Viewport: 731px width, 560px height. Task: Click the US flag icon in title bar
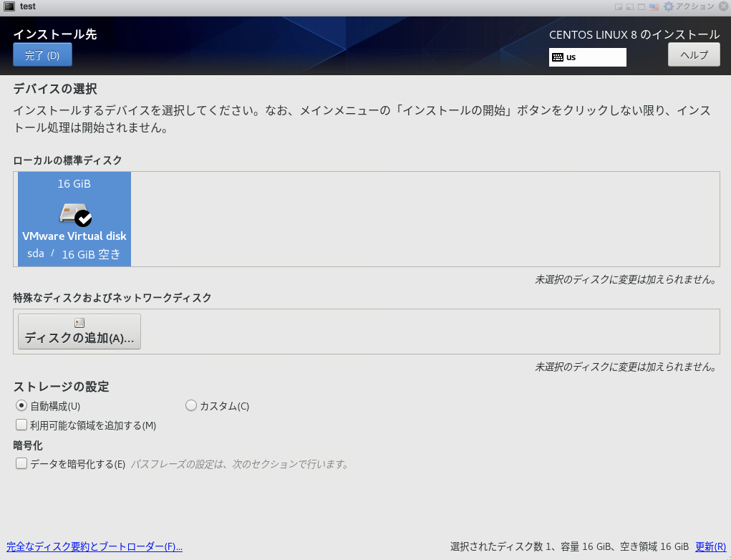[654, 7]
